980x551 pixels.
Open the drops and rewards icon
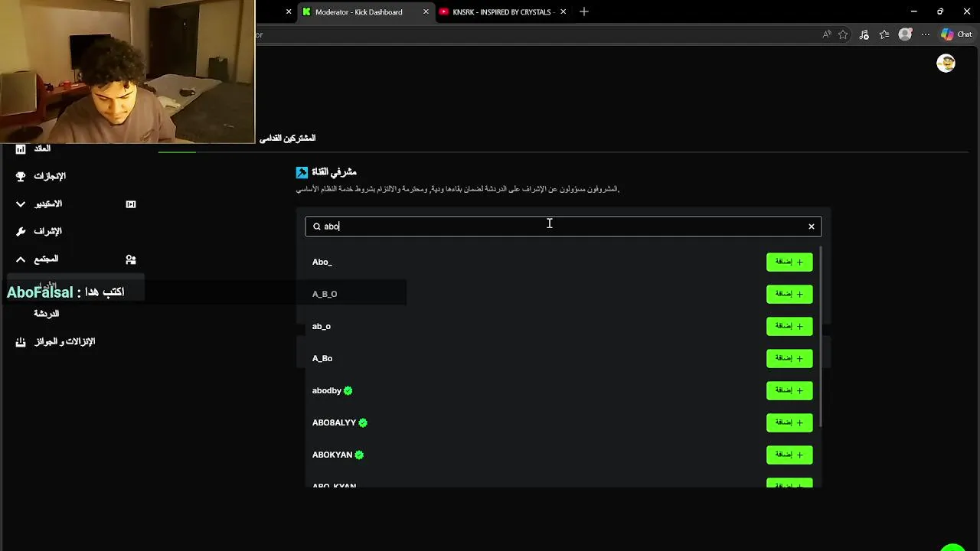point(21,342)
